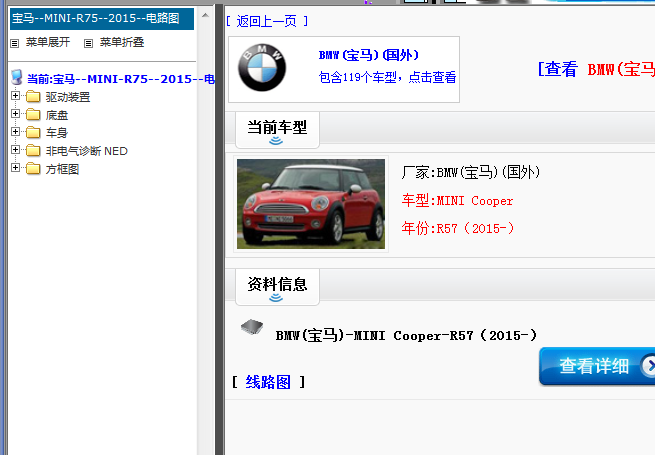
Task: Select the 车身 folder icon
Action: 33,133
